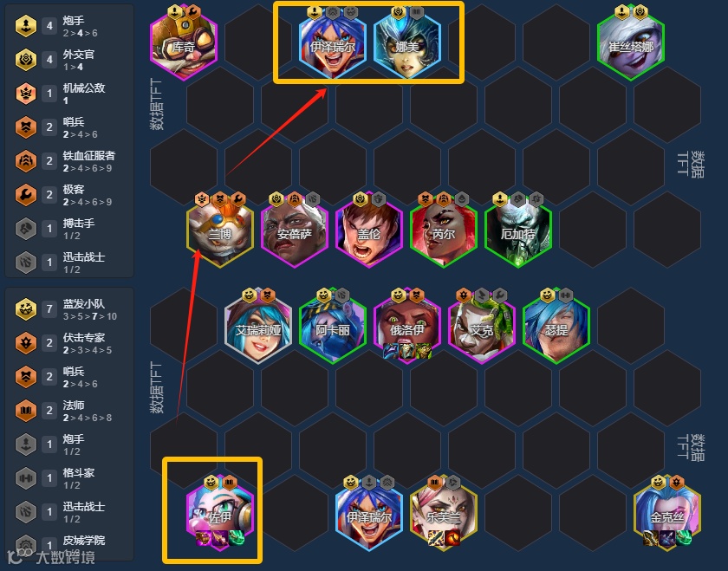Viewport: 728px width, 571px height.
Task: Click the 法师 book trait icon
Action: click(x=26, y=411)
